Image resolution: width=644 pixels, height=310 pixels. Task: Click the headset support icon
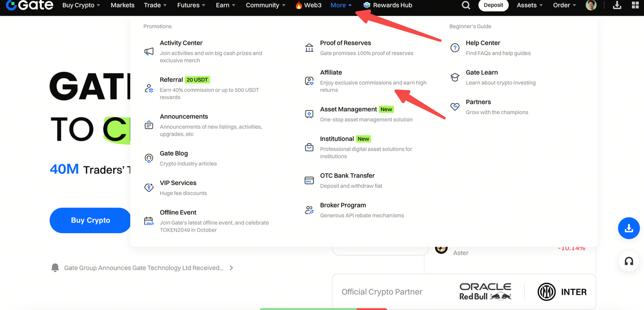628,261
